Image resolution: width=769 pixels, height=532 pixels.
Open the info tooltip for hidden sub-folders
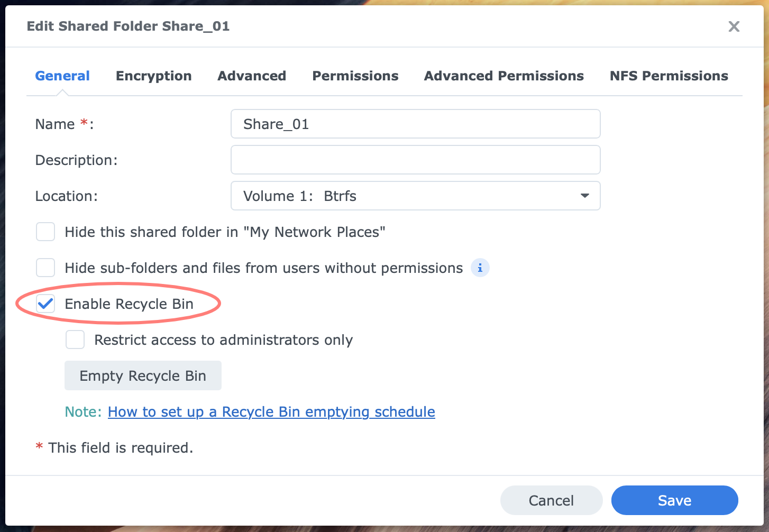click(x=480, y=268)
